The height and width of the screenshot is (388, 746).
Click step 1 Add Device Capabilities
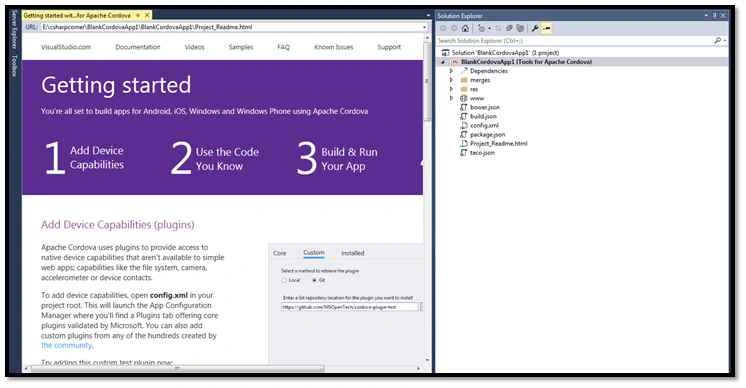tap(84, 158)
